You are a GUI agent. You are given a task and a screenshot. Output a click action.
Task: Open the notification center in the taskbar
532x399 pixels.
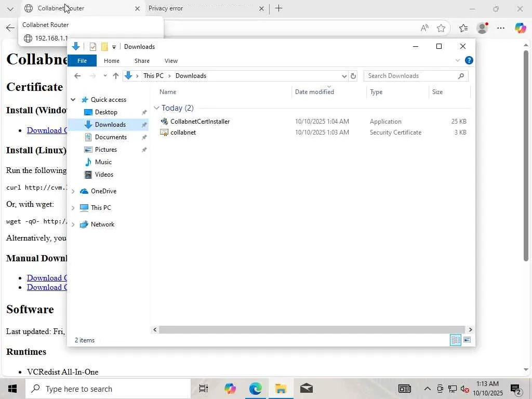516,389
